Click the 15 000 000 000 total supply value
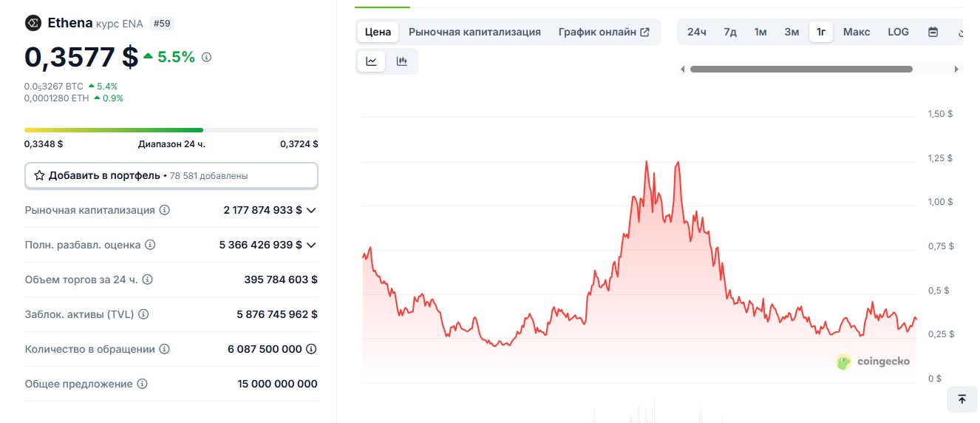 point(278,384)
